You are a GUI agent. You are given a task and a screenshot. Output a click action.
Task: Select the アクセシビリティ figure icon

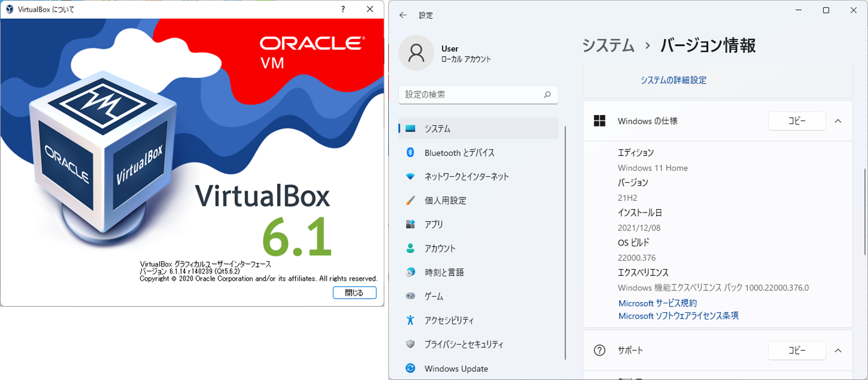[x=410, y=320]
